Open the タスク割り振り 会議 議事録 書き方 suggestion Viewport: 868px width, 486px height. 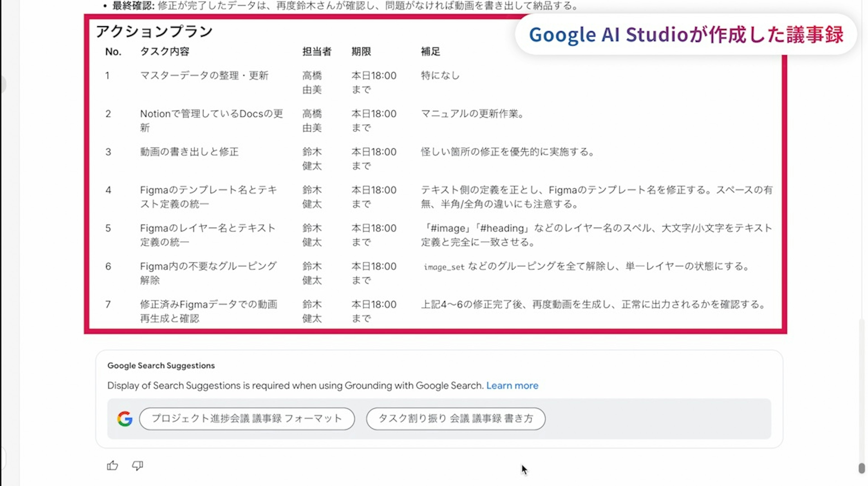click(455, 419)
